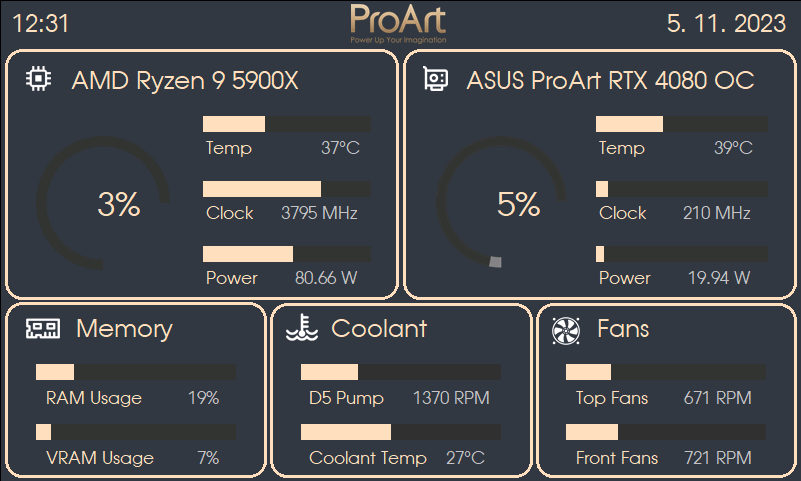Viewport: 801px width, 481px height.
Task: Click the GPU Temp progress bar
Action: click(x=682, y=124)
